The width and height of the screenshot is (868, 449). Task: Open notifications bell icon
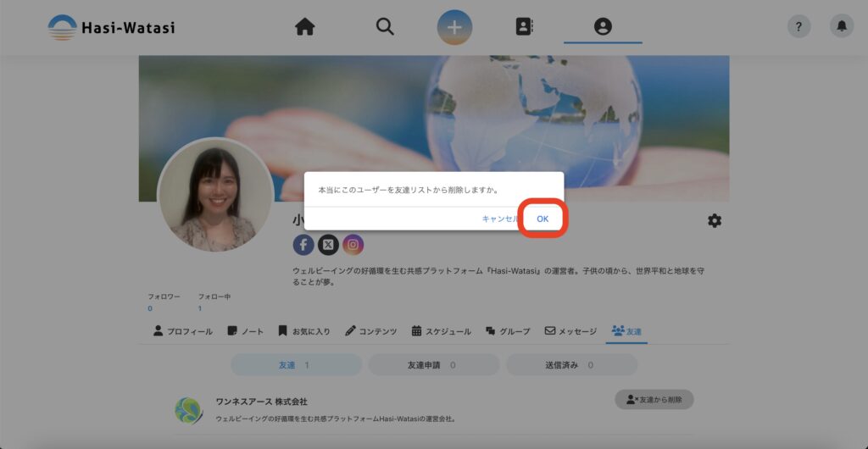tap(841, 26)
